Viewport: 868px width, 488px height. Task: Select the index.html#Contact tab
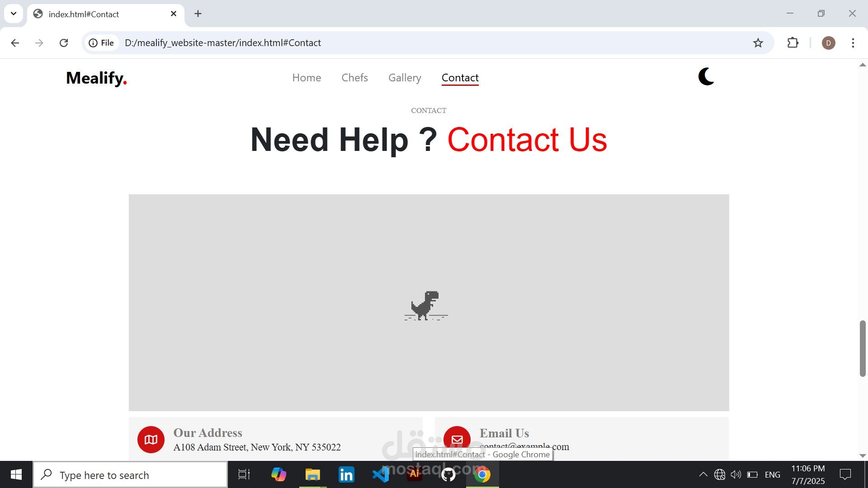[x=106, y=14]
